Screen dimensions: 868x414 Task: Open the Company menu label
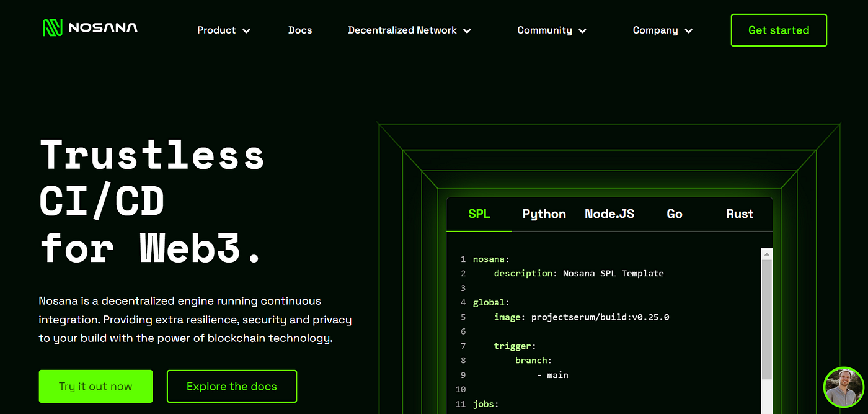[655, 30]
